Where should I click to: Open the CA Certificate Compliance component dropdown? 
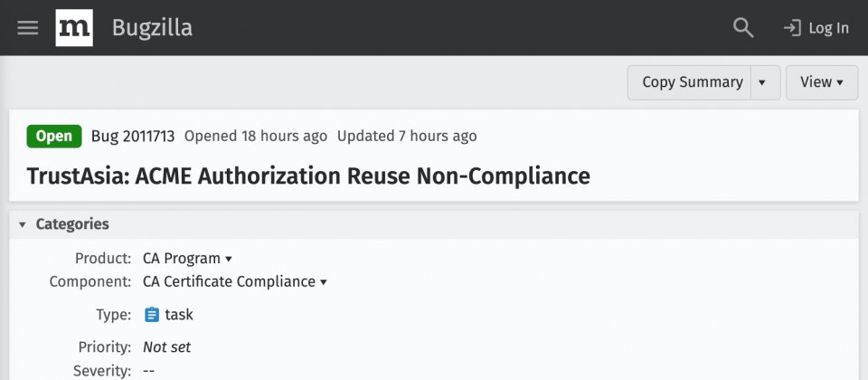(x=234, y=281)
